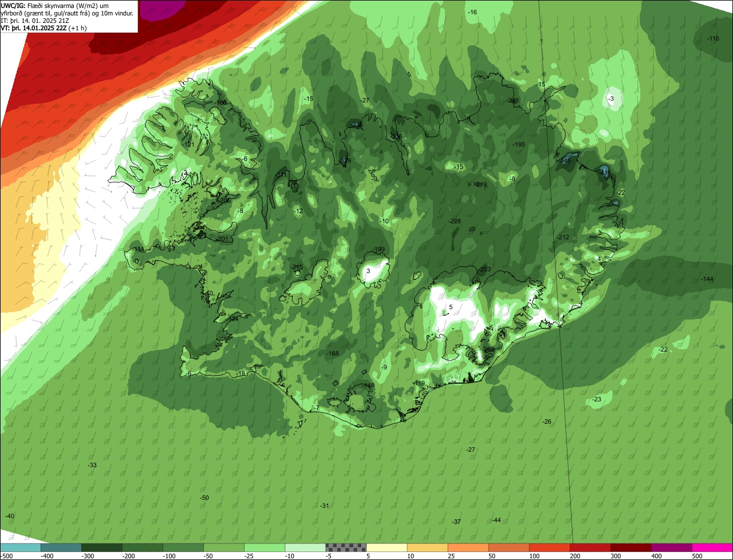Screen dimensions: 733x560
Task: Click the "-44" value over the sea
Action: 496,520
